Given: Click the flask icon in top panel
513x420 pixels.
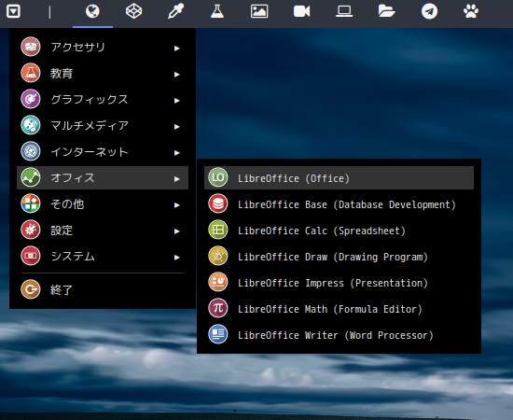Looking at the screenshot, I should (x=217, y=11).
